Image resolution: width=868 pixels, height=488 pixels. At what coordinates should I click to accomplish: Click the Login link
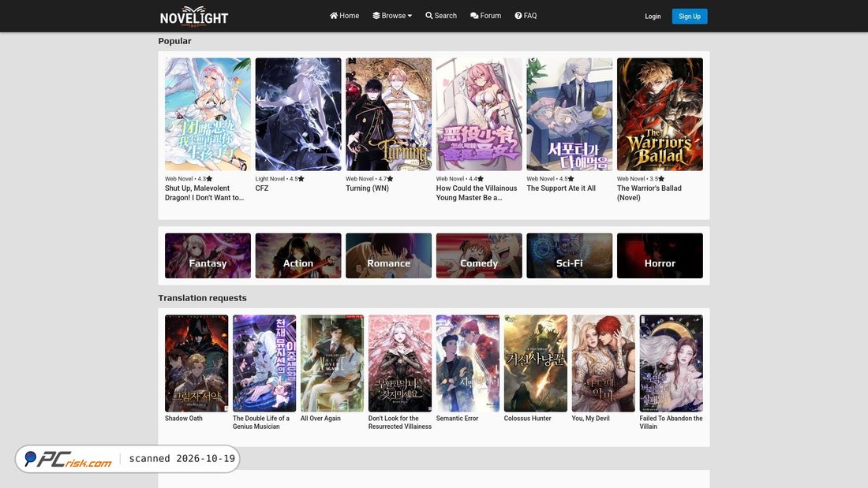[x=653, y=16]
